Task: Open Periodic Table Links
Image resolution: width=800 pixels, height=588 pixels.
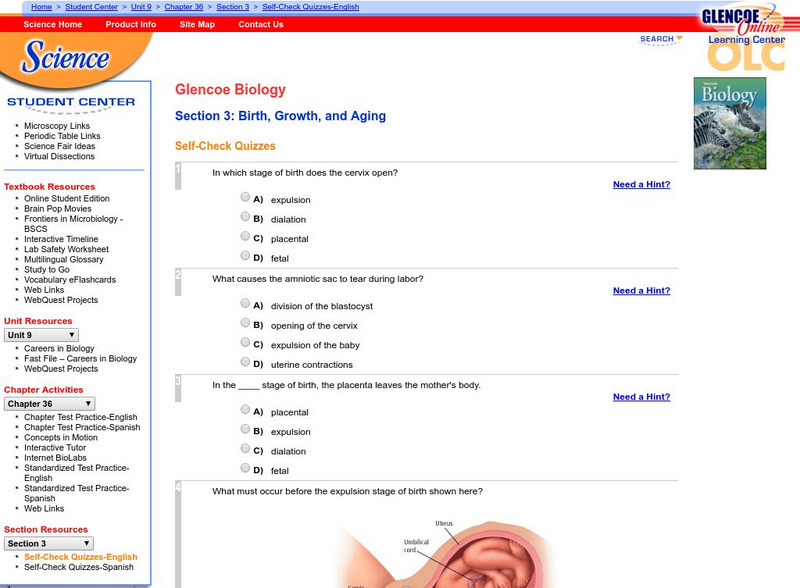Action: [x=62, y=136]
